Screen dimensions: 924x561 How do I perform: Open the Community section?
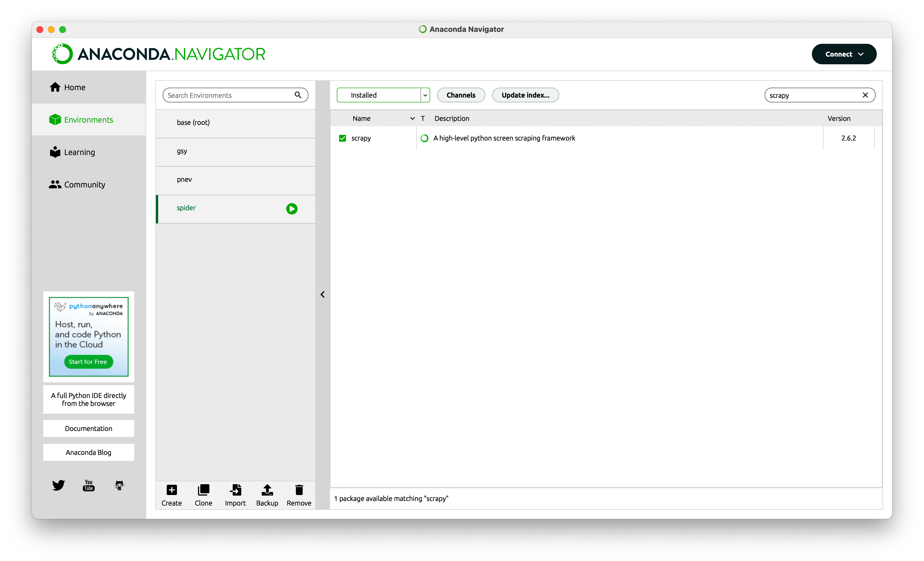coord(89,185)
